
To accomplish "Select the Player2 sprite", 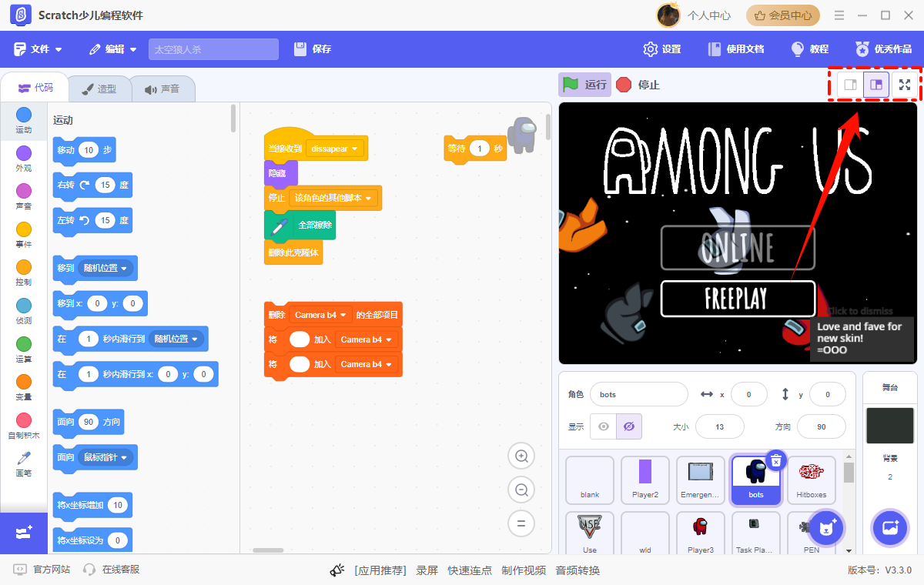I will pos(645,480).
